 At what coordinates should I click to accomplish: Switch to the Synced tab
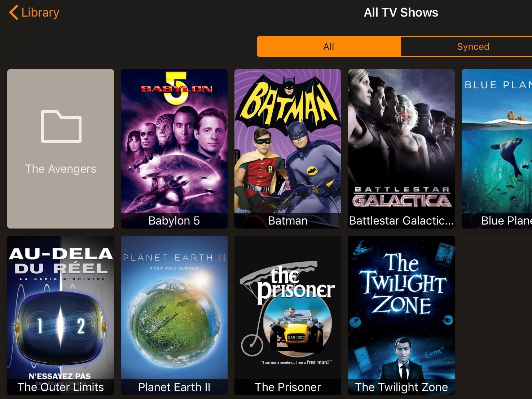[473, 46]
